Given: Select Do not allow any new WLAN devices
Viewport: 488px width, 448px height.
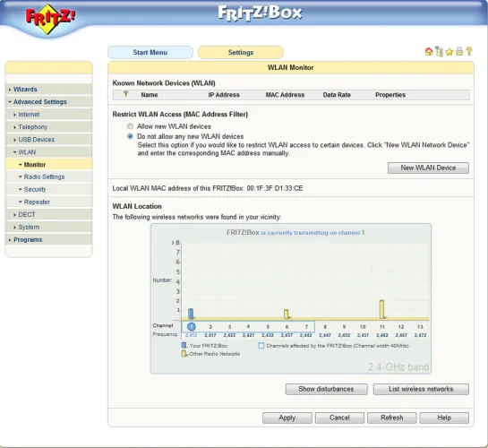Looking at the screenshot, I should coord(130,136).
